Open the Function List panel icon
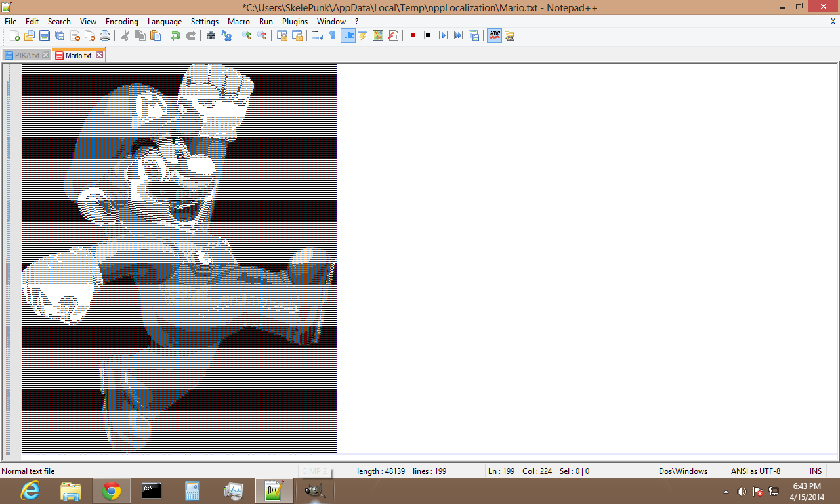This screenshot has height=504, width=840. click(392, 35)
